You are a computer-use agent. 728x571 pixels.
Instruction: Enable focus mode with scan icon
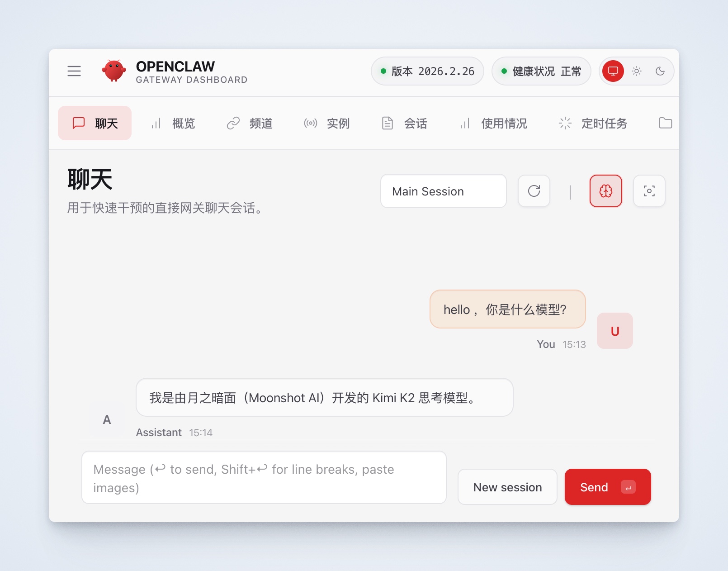point(649,191)
